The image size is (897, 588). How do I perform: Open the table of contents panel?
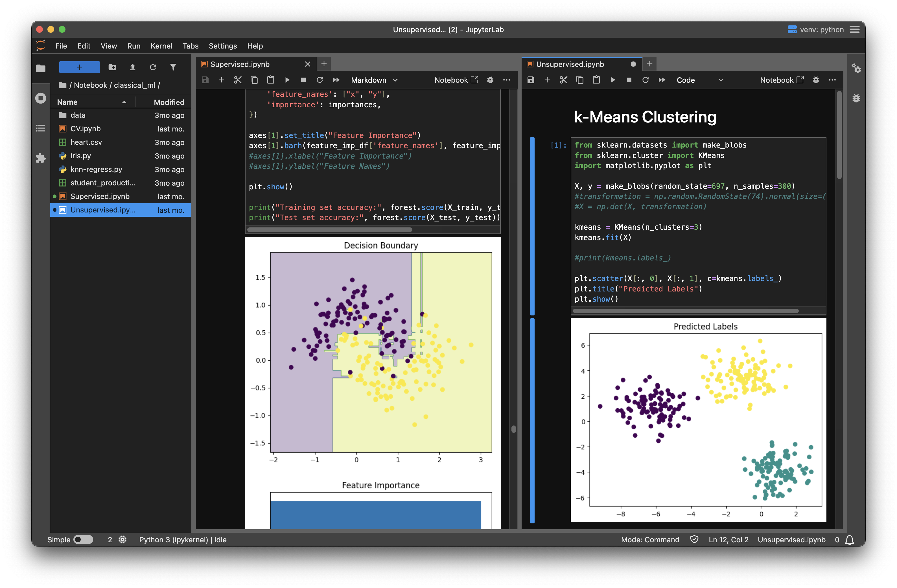[41, 128]
